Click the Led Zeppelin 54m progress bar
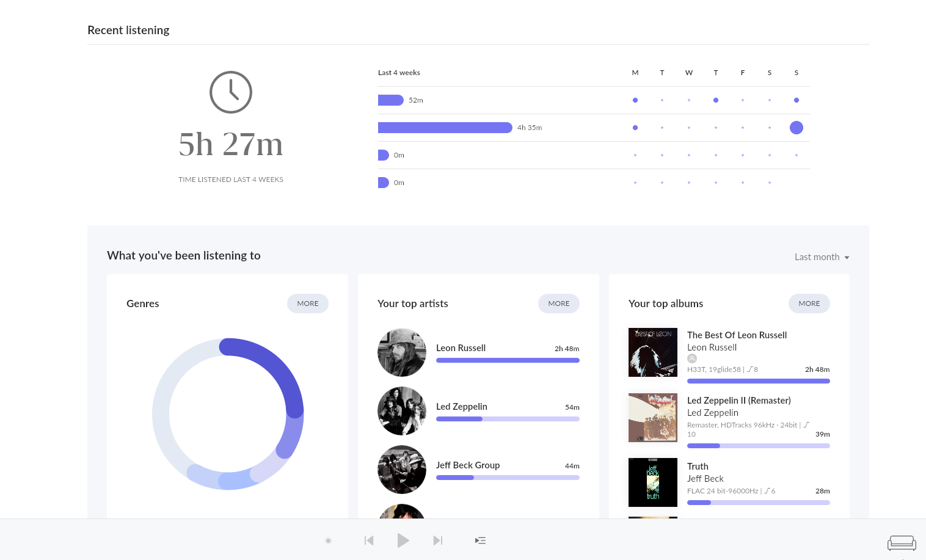 pos(508,419)
